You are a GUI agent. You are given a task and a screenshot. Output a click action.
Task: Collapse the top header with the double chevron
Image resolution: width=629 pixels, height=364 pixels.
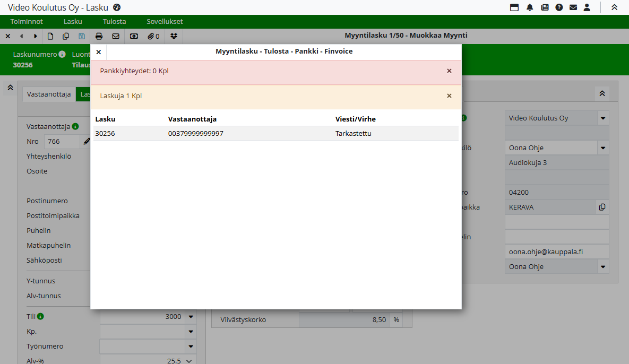614,7
